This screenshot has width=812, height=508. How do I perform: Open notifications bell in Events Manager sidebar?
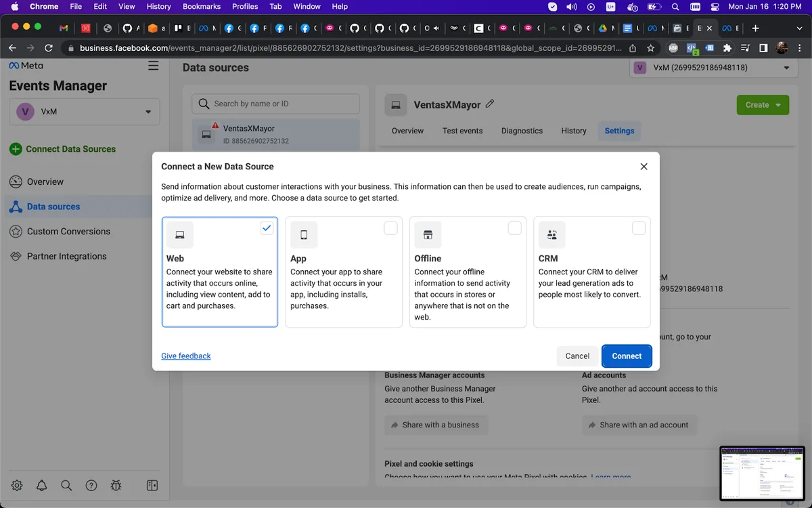42,485
